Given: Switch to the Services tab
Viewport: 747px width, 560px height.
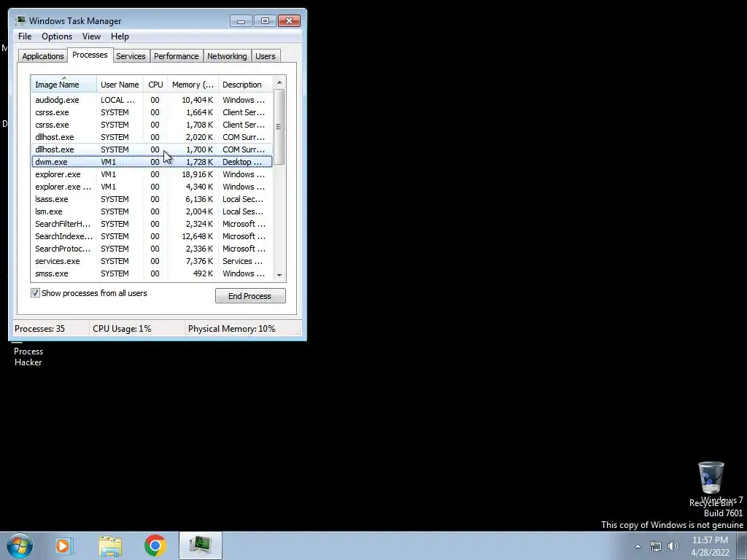Looking at the screenshot, I should pyautogui.click(x=131, y=56).
